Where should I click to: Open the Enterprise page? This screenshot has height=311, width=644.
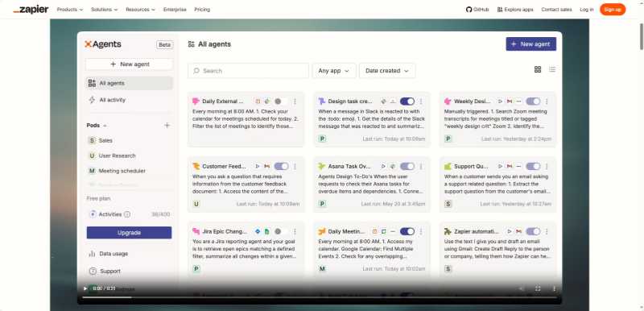coord(175,10)
